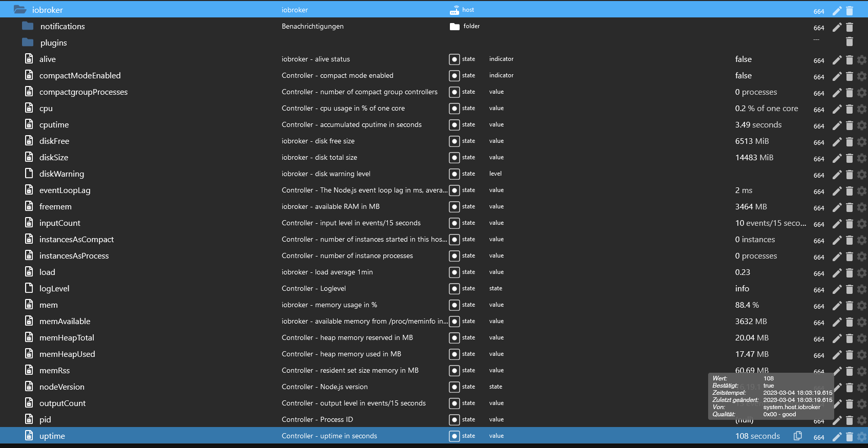
Task: Edit the eventLoopLag state object
Action: 837,191
